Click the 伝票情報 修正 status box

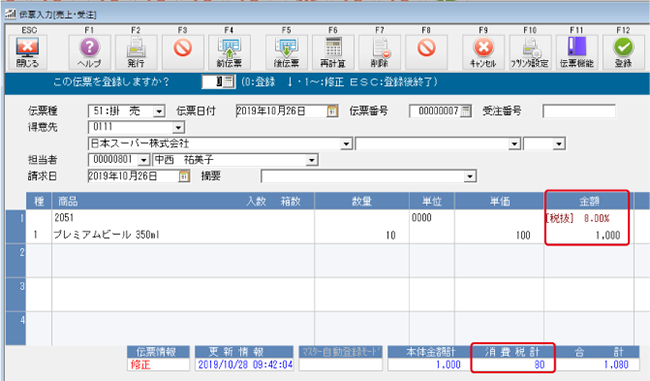click(158, 364)
